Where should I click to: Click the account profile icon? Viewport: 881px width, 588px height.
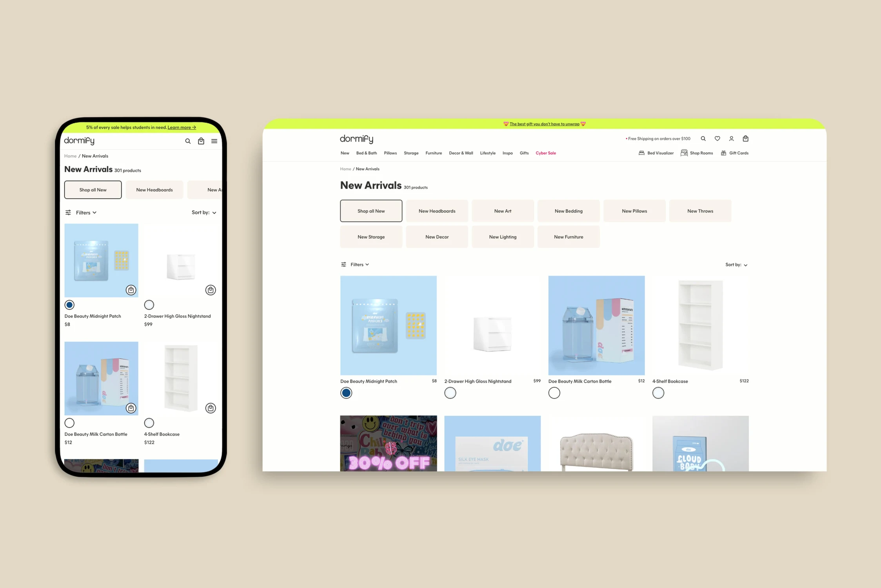point(731,138)
